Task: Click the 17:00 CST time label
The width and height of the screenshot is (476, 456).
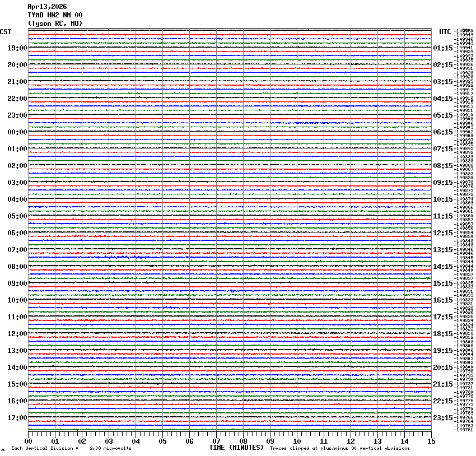Action: pyautogui.click(x=17, y=418)
